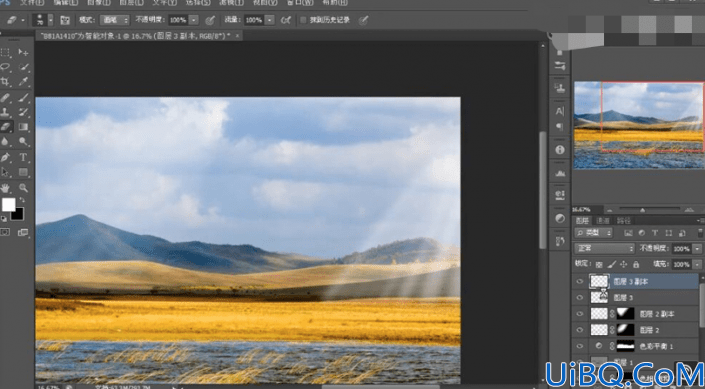705x389 pixels.
Task: Open the 编辑(E) menu
Action: pyautogui.click(x=67, y=2)
